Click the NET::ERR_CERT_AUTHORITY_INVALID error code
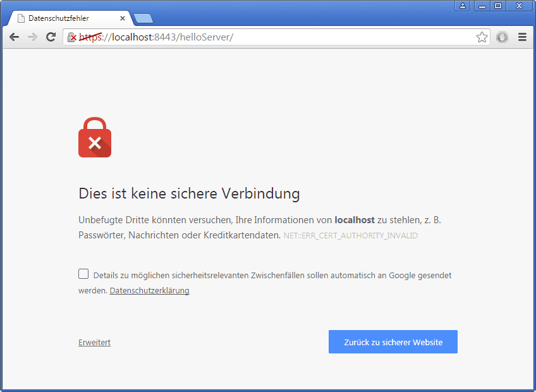536x392 pixels. (350, 236)
